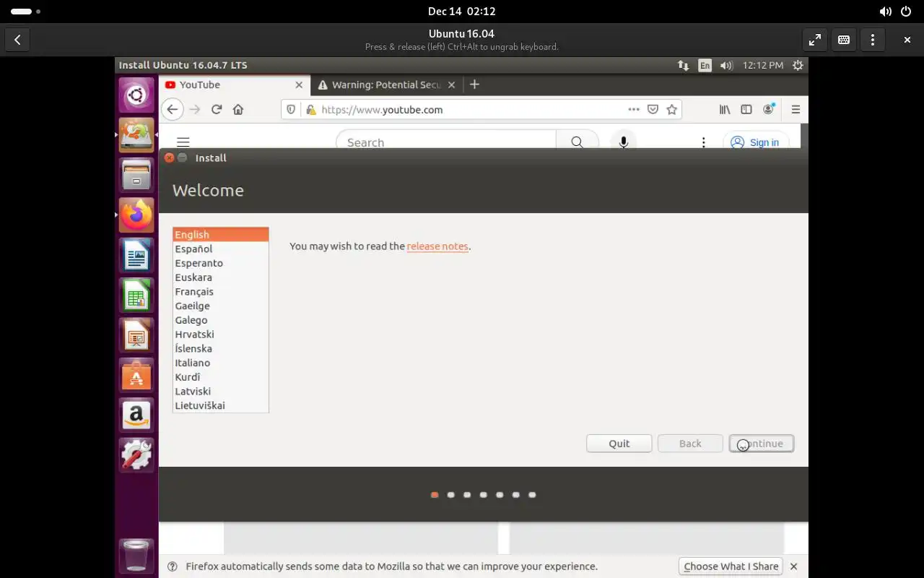Select Français in the language list
Screen dimensions: 924x578
click(221, 292)
